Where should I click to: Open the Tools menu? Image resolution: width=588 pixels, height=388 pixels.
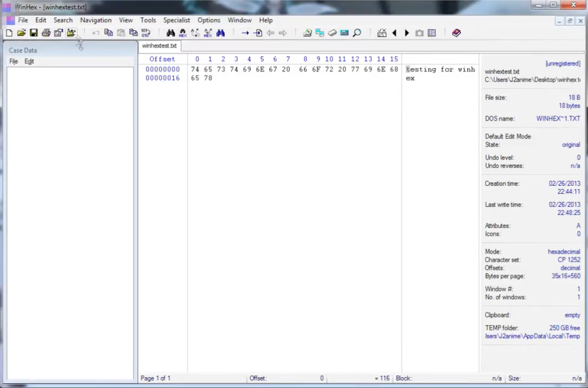point(148,20)
